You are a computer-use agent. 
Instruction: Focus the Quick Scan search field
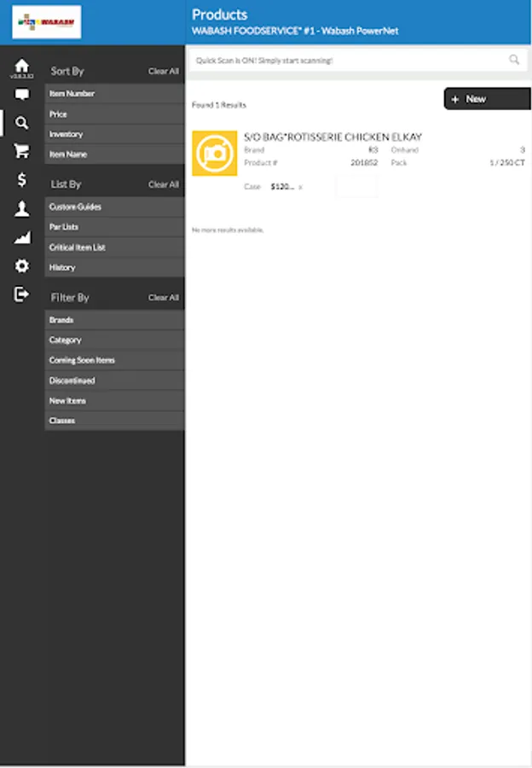(x=358, y=61)
